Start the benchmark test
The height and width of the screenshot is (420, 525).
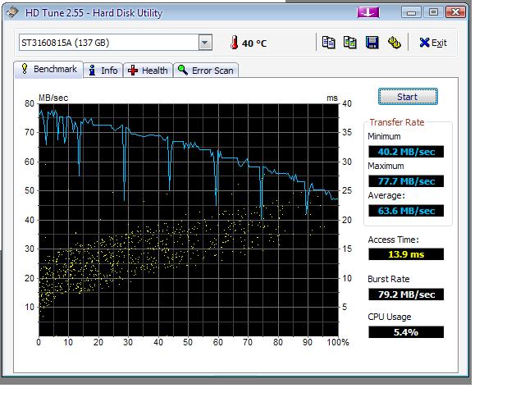coord(408,97)
